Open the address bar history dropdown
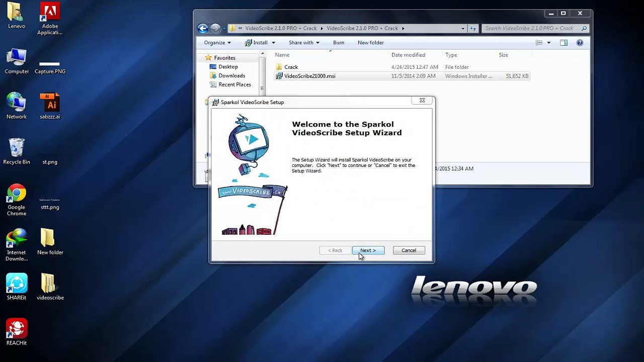 pyautogui.click(x=463, y=28)
